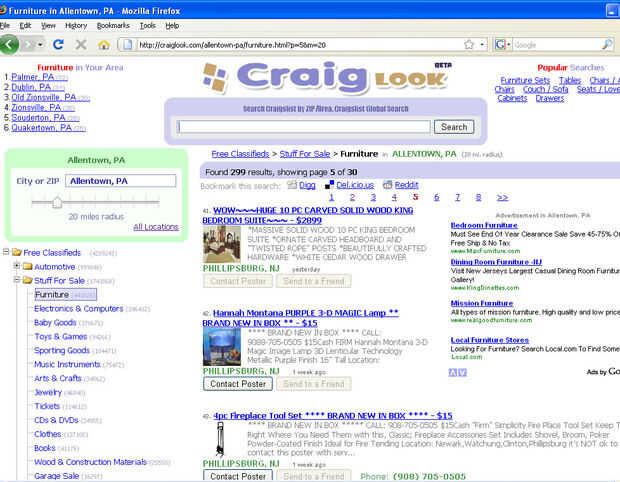Bookmark page with the star icon
Screen dimensions: 620x482
point(469,45)
